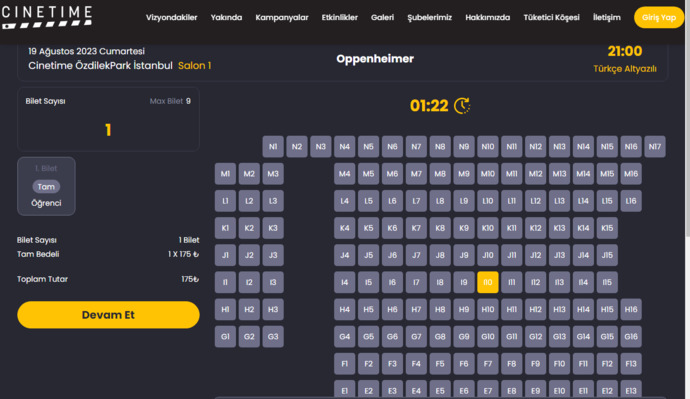Select seat F1

345,364
